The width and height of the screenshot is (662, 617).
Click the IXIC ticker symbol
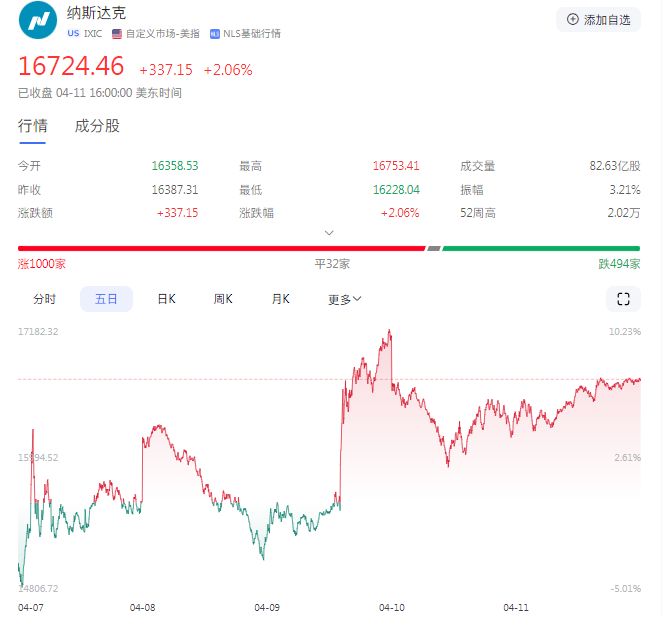coord(93,34)
